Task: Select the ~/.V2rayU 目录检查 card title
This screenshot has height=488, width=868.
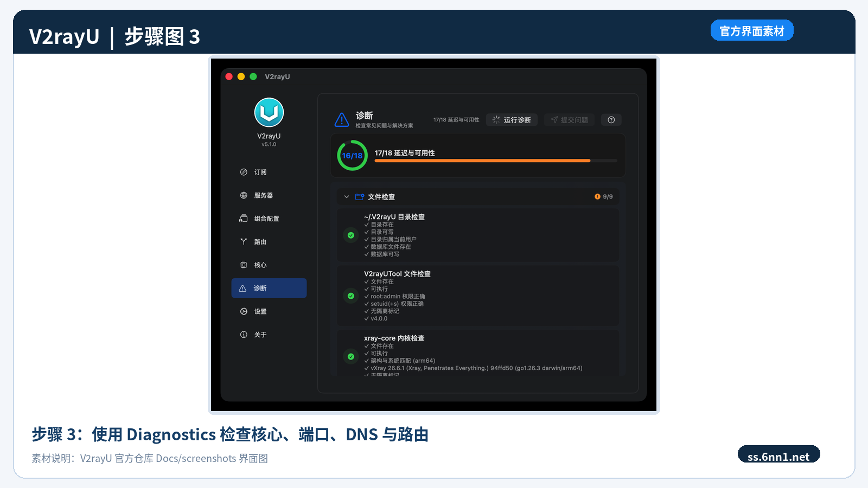Action: point(394,217)
